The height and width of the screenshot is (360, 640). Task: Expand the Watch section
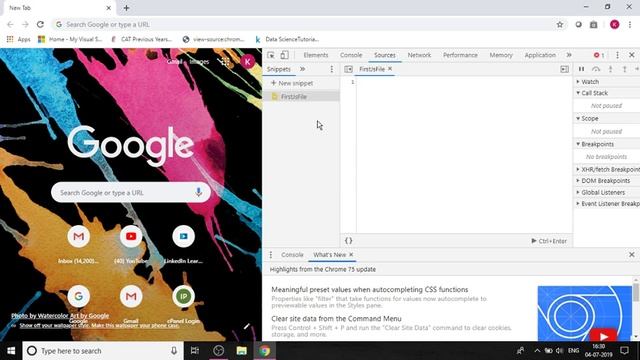click(x=607, y=82)
